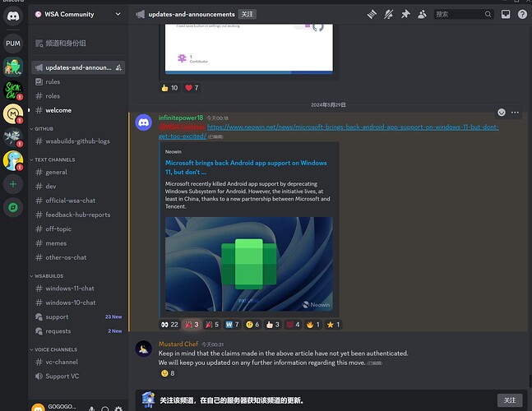Screen dimensions: 532x411
Task: Open threads icon in channel header
Action: [x=372, y=14]
